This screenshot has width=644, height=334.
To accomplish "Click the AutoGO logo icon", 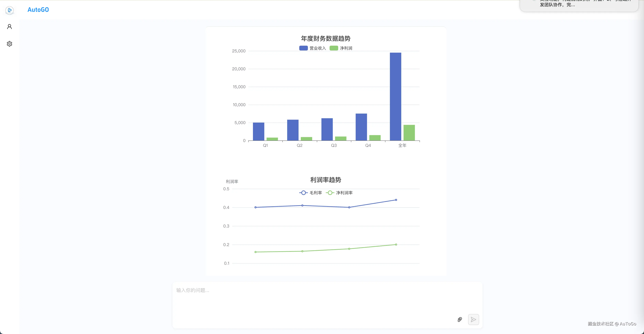I will [x=9, y=10].
